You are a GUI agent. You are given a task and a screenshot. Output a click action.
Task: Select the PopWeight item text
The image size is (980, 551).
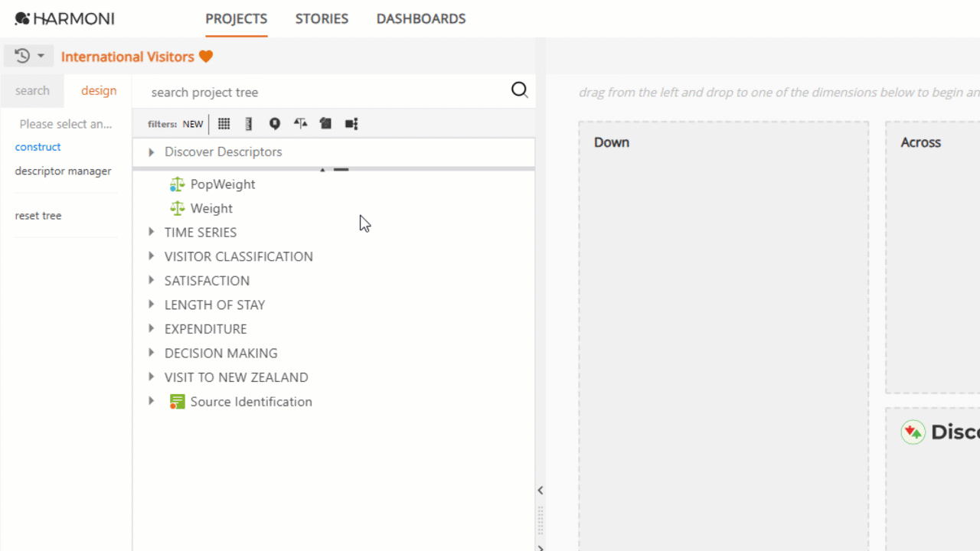pos(223,184)
